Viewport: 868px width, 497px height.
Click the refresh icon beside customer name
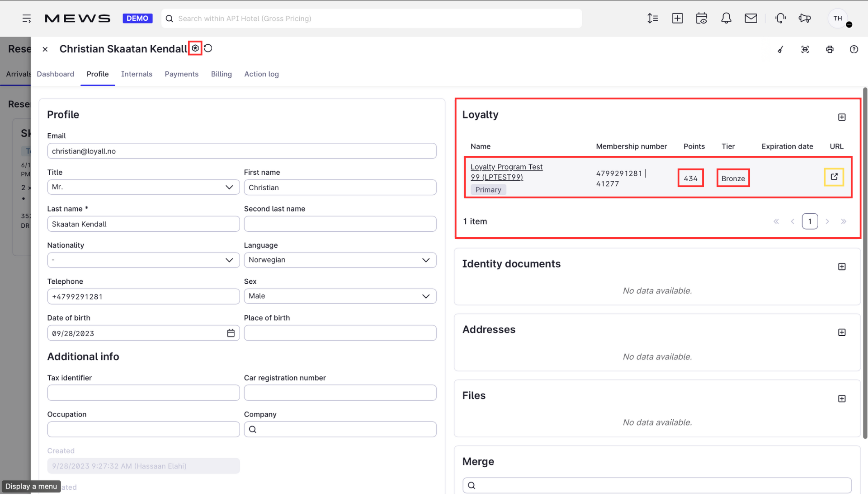tap(208, 48)
